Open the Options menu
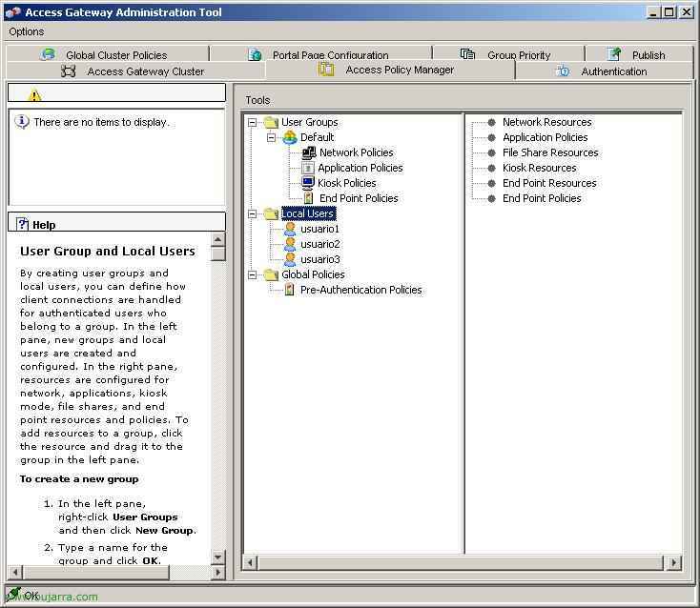Screen dimensions: 700x608 [27, 31]
